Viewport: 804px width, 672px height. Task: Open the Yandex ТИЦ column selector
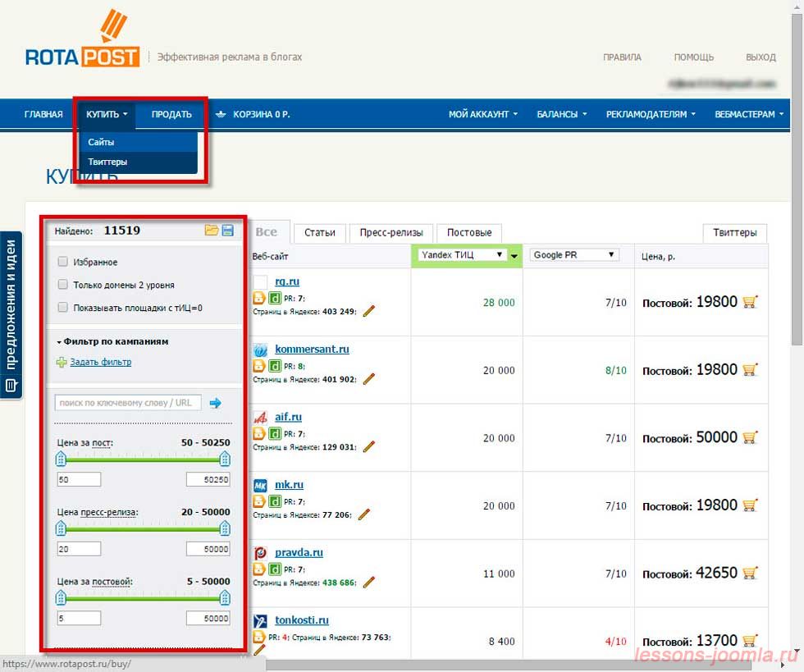tap(461, 255)
